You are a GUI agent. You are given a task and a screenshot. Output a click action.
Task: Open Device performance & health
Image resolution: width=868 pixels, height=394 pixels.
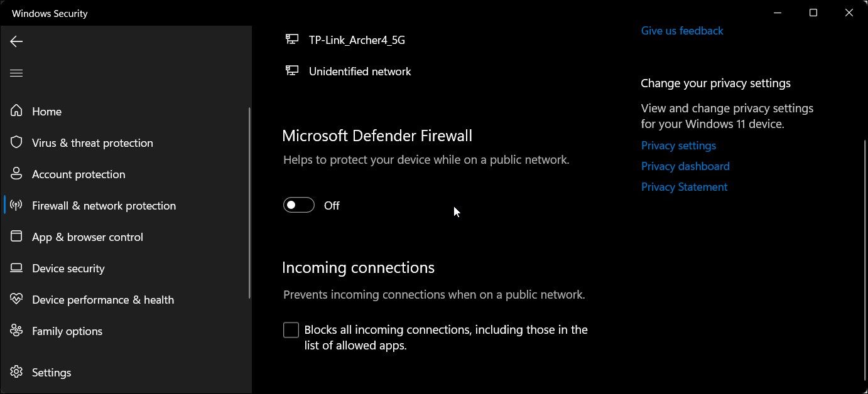pyautogui.click(x=103, y=299)
